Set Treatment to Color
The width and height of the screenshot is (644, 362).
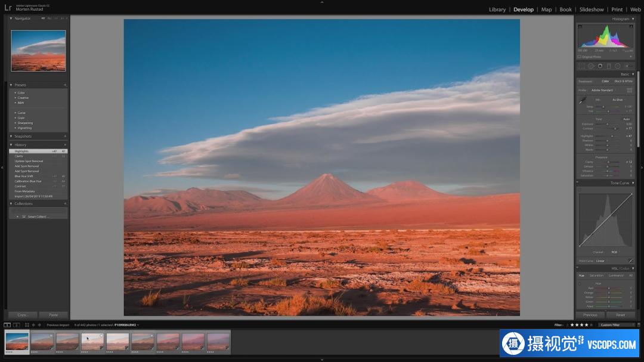coord(605,81)
